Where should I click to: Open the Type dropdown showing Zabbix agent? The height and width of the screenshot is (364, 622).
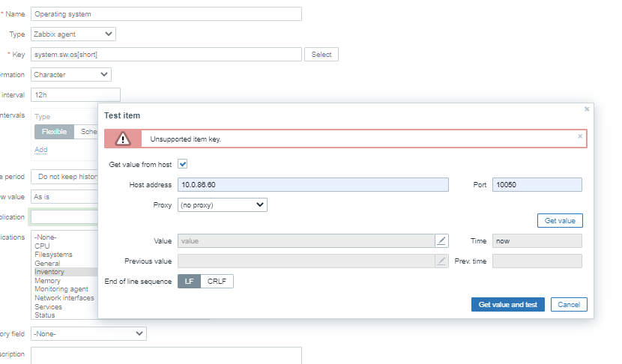pos(73,34)
